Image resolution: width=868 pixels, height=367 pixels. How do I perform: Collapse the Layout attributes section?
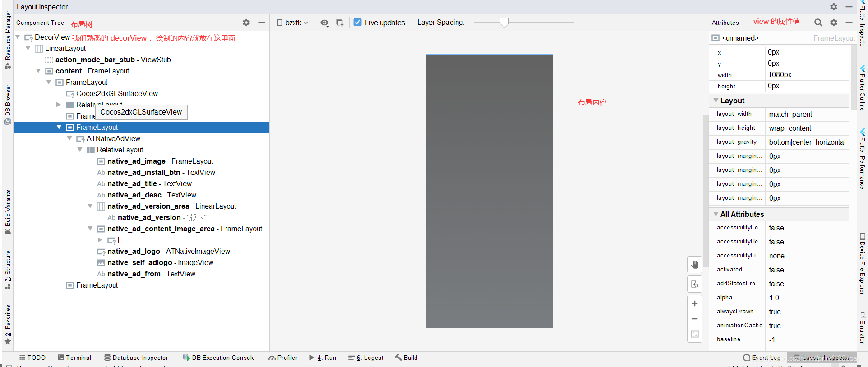(716, 101)
